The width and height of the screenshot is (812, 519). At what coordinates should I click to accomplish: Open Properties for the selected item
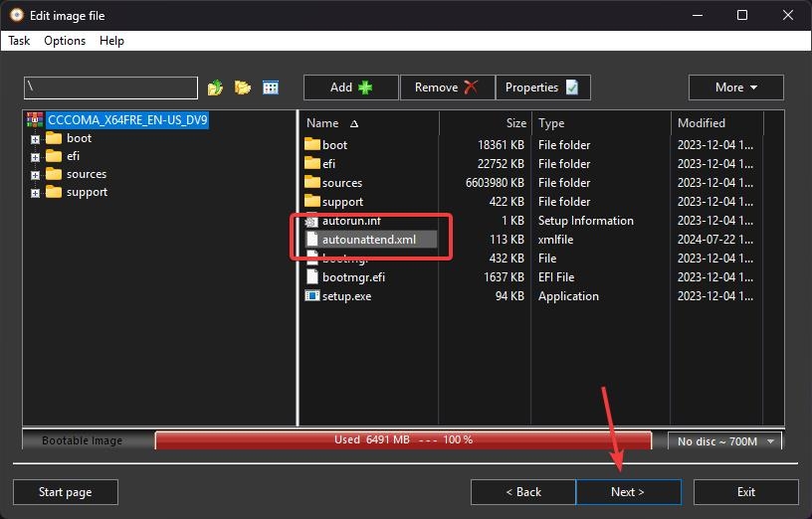click(542, 87)
